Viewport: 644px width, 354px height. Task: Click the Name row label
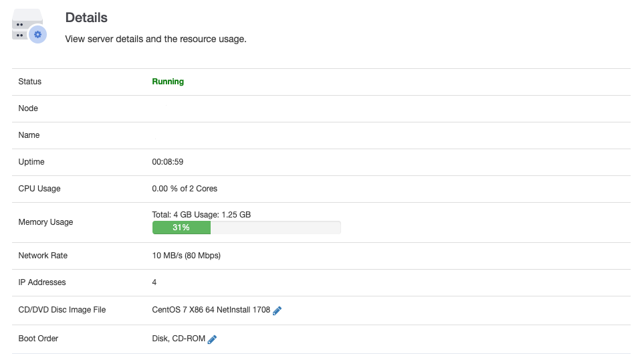29,135
